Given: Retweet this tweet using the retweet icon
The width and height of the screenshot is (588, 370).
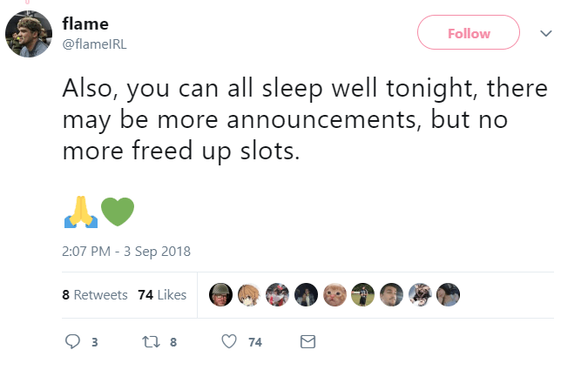Looking at the screenshot, I should point(148,342).
